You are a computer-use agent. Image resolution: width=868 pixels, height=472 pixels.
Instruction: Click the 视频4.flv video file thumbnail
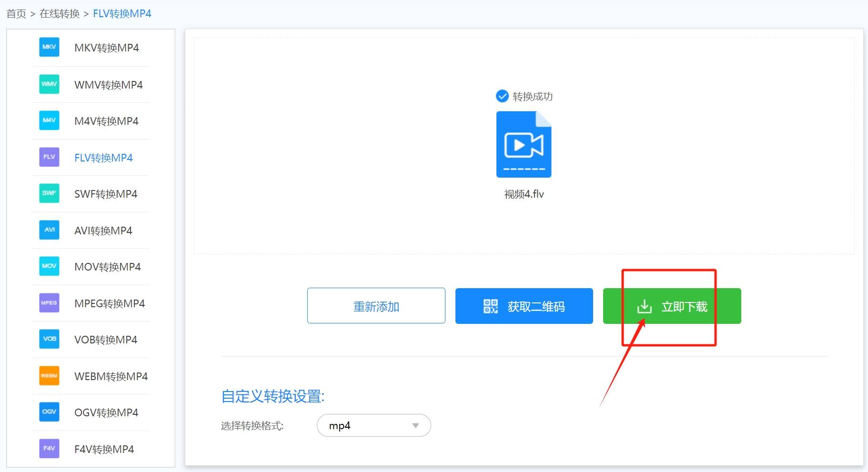[524, 144]
